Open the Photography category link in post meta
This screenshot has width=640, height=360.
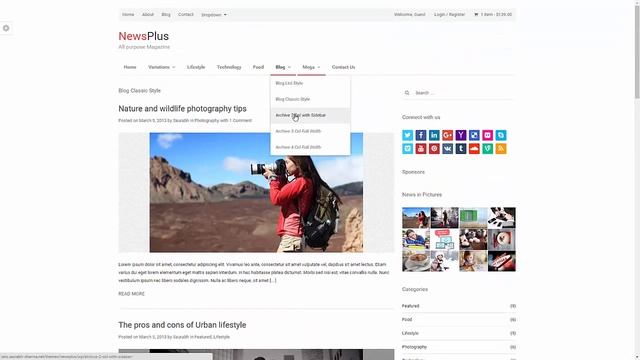pyautogui.click(x=207, y=120)
